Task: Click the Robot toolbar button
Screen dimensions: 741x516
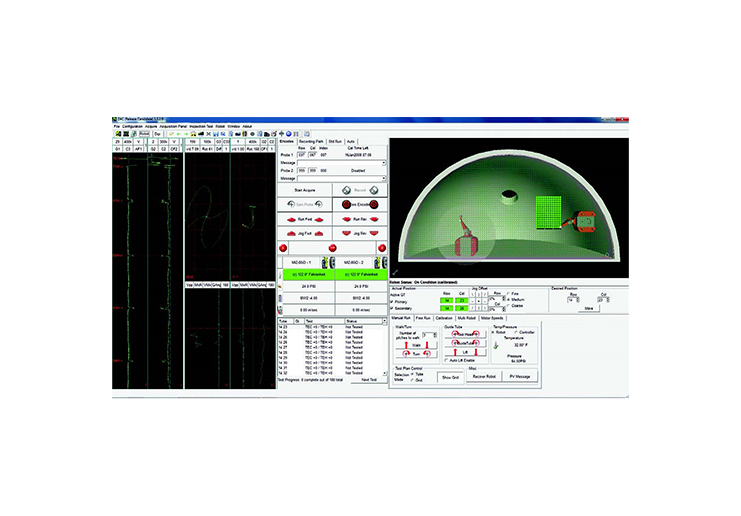Action: pyautogui.click(x=144, y=134)
